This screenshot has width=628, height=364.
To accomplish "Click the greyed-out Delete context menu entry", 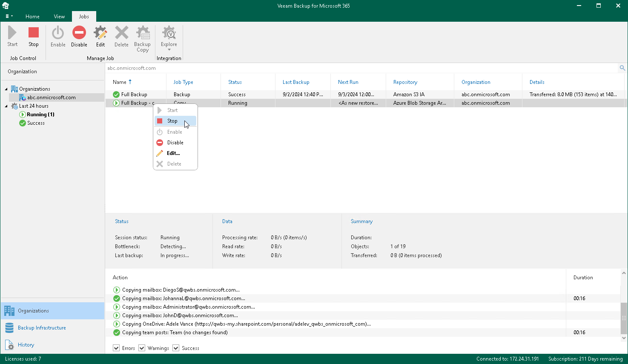I will click(175, 164).
